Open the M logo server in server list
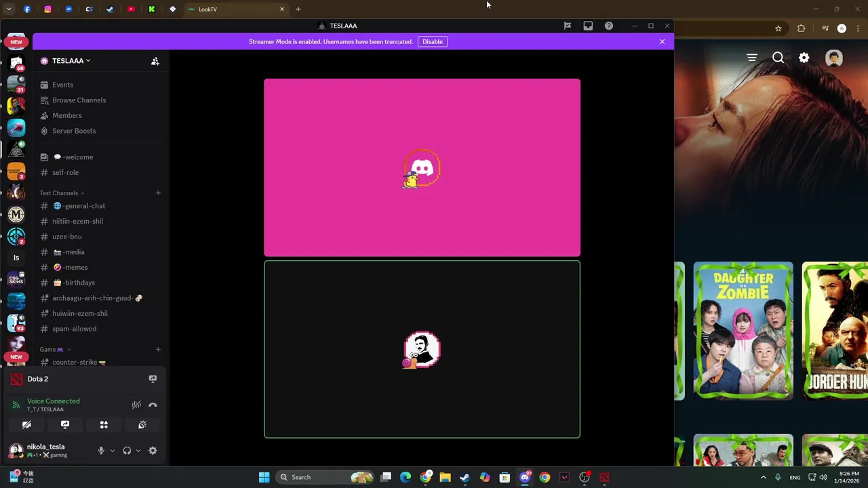 tap(16, 215)
